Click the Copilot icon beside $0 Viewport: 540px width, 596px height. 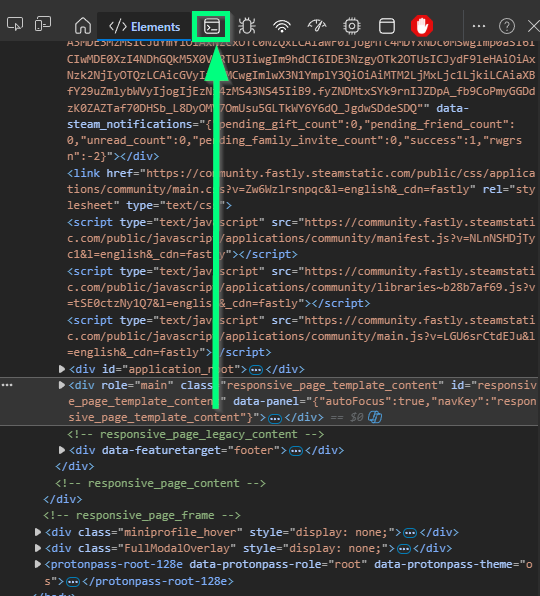pyautogui.click(x=375, y=417)
